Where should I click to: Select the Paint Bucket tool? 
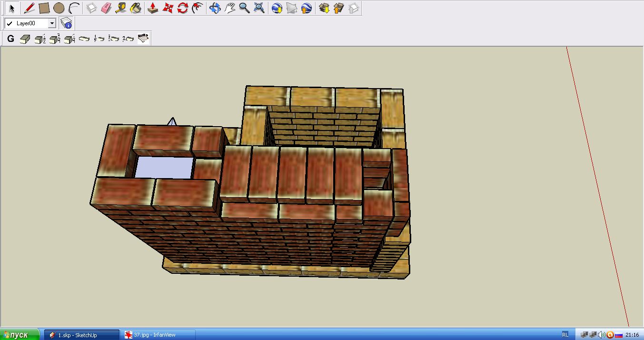[136, 8]
